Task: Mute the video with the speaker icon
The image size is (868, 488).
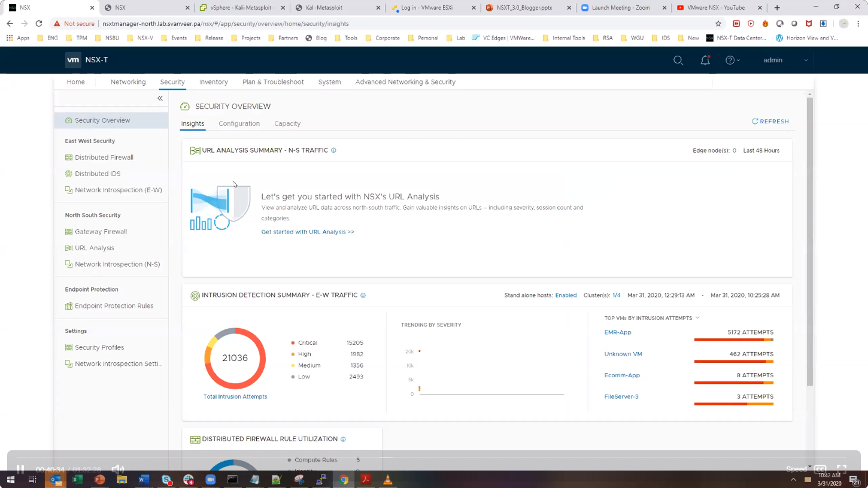Action: point(118,469)
